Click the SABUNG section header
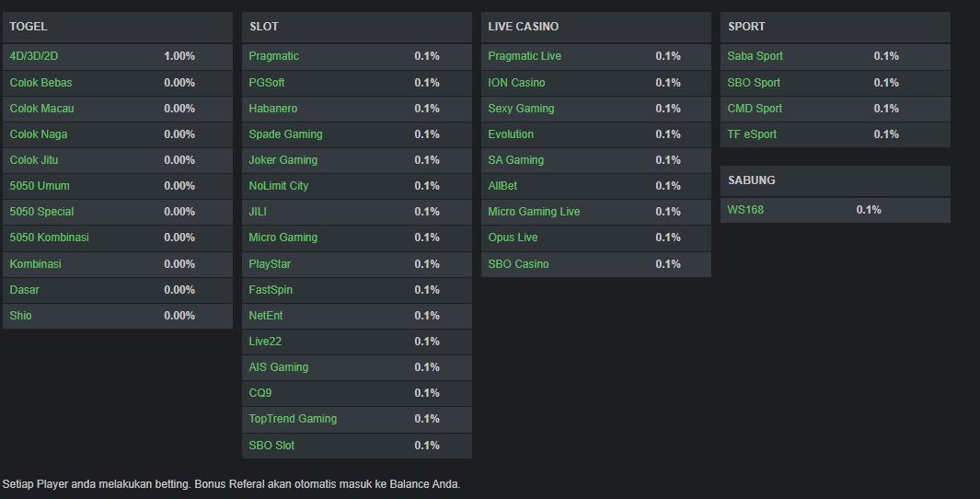980x499 pixels. 752,180
